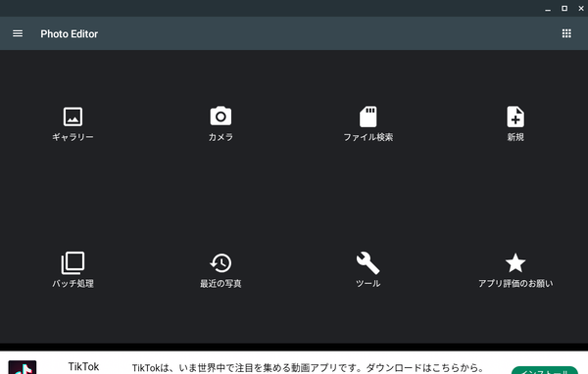Click the バッチ処理 label
The width and height of the screenshot is (588, 374).
(73, 284)
